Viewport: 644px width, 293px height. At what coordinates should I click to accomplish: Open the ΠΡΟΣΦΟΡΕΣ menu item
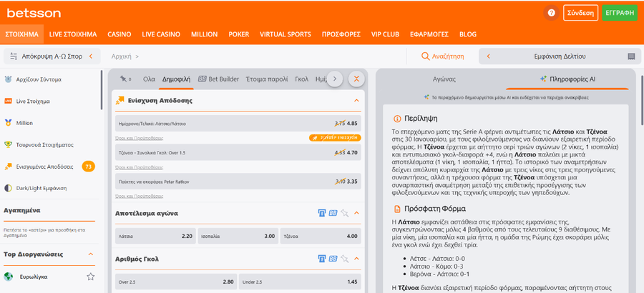click(x=341, y=34)
